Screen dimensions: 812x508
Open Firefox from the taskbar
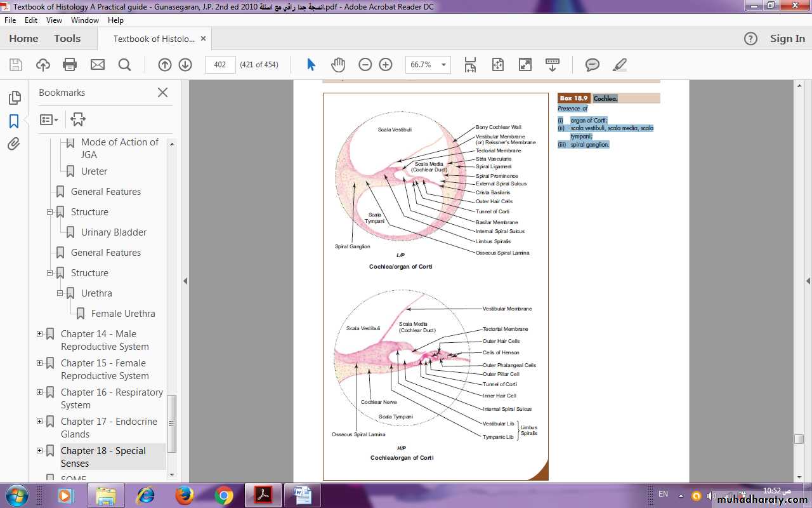pyautogui.click(x=185, y=495)
